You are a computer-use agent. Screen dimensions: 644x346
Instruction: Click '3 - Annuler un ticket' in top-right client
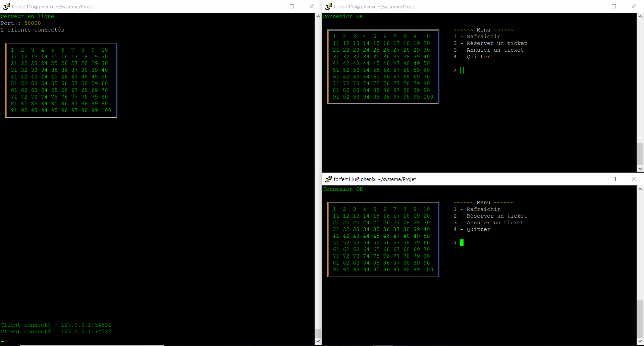[x=489, y=50]
